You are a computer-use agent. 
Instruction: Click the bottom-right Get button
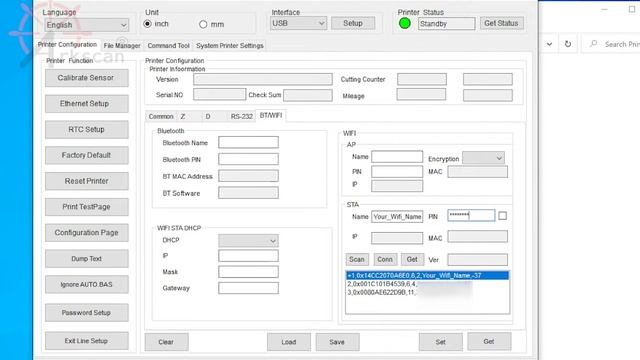[x=489, y=342]
